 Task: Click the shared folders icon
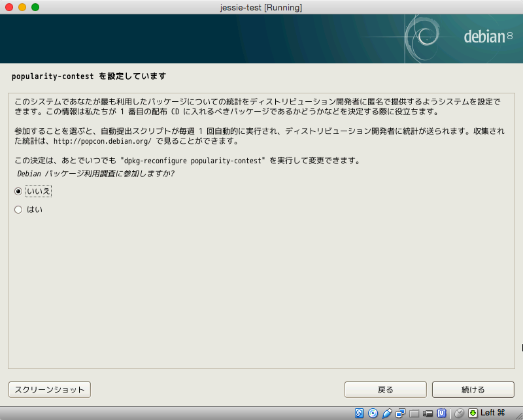[x=414, y=413]
